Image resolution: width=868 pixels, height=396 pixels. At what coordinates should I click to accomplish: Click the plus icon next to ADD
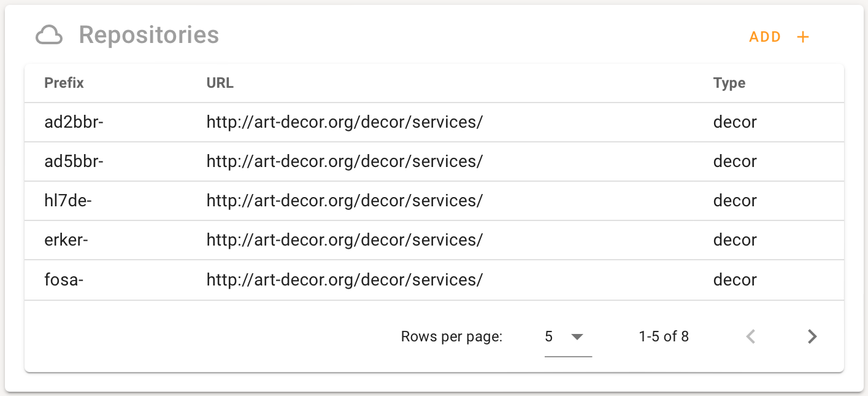tap(803, 37)
